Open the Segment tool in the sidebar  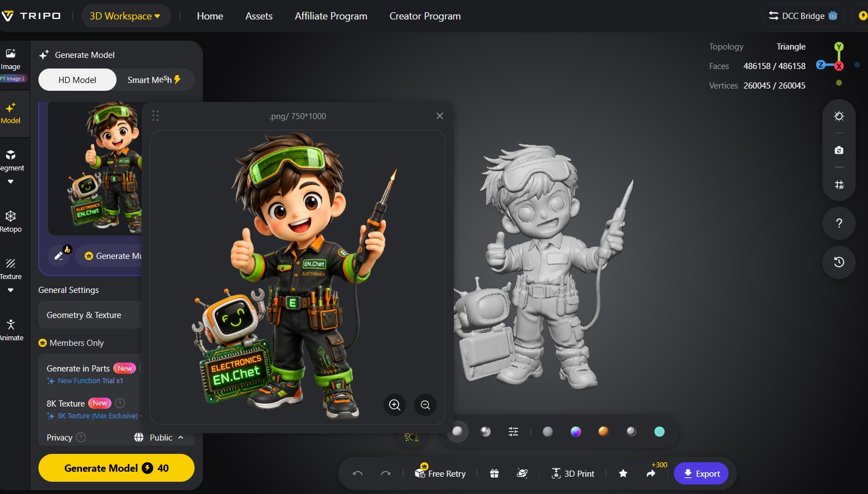pyautogui.click(x=11, y=160)
